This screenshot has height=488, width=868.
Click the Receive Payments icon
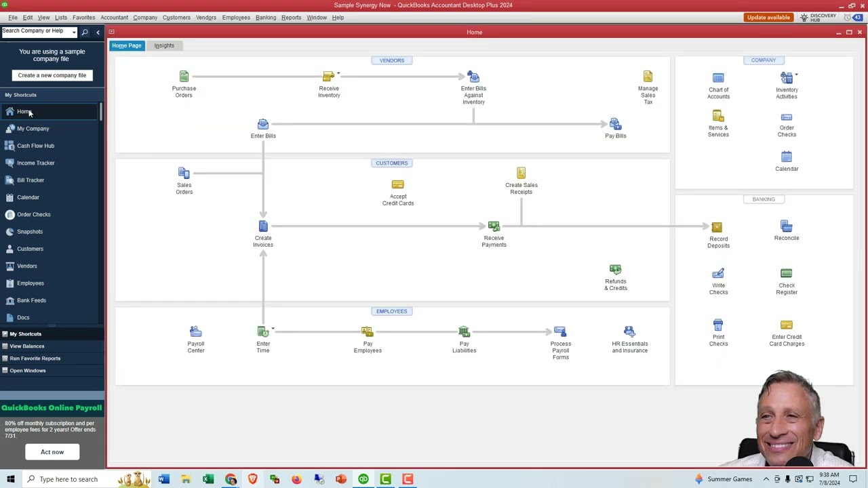click(494, 226)
